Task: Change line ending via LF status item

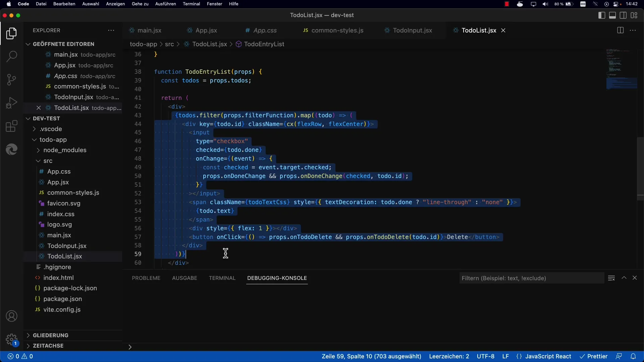Action: tap(505, 356)
